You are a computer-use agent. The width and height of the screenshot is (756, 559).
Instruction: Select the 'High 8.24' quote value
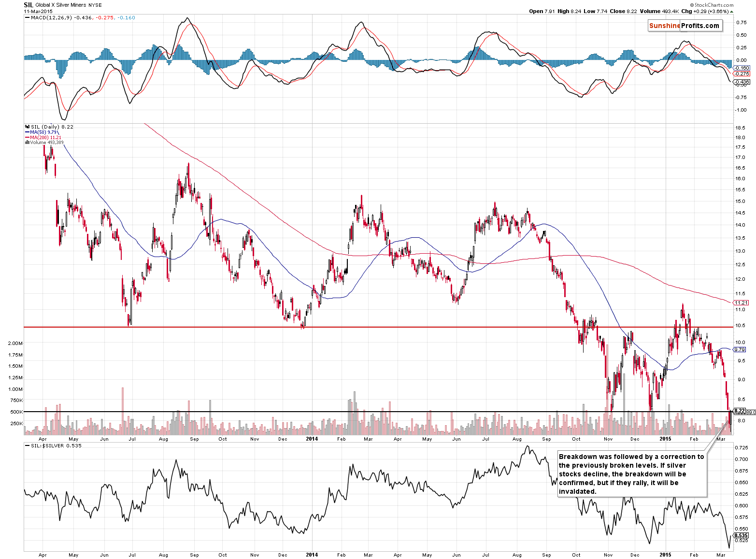click(x=570, y=11)
